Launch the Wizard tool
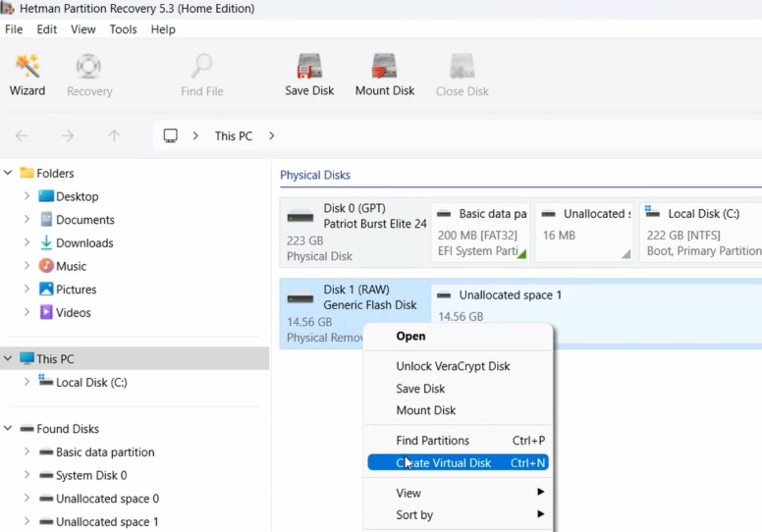Image resolution: width=762 pixels, height=532 pixels. coord(27,76)
